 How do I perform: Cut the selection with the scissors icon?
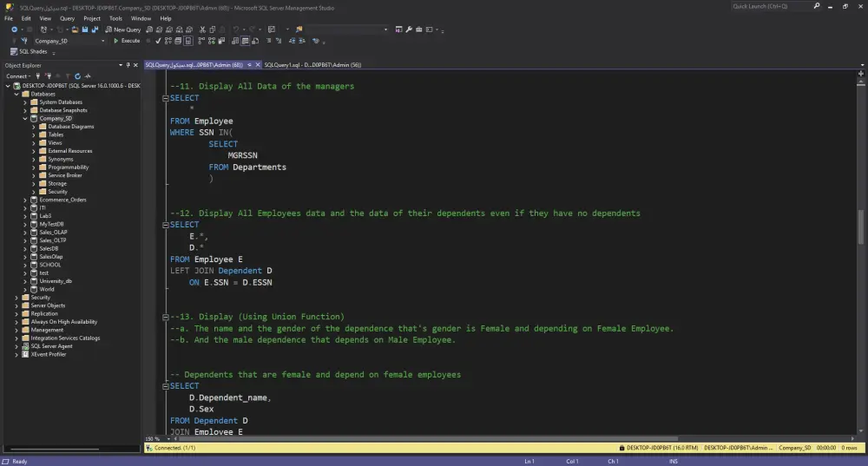coord(202,30)
